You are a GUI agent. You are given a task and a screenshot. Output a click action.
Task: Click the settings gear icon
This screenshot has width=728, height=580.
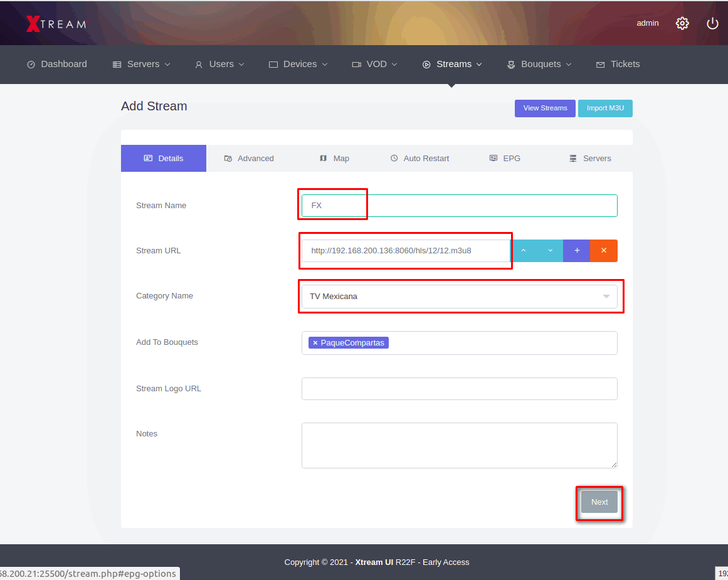682,23
